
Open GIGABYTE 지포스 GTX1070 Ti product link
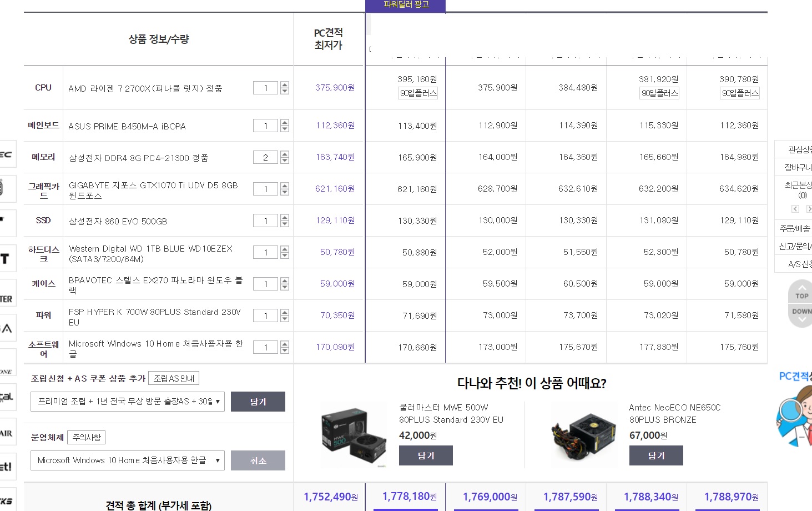click(153, 190)
